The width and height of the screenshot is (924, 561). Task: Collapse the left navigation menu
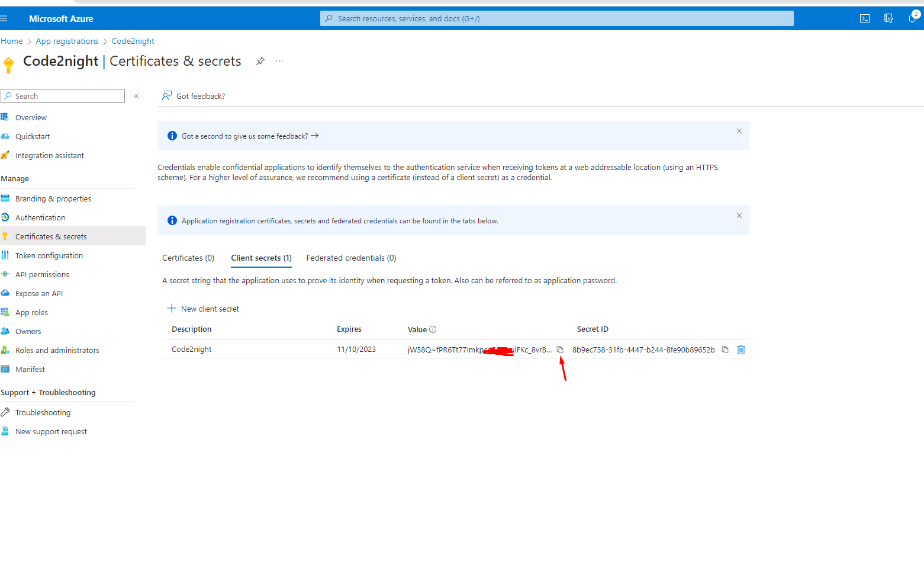(x=136, y=96)
